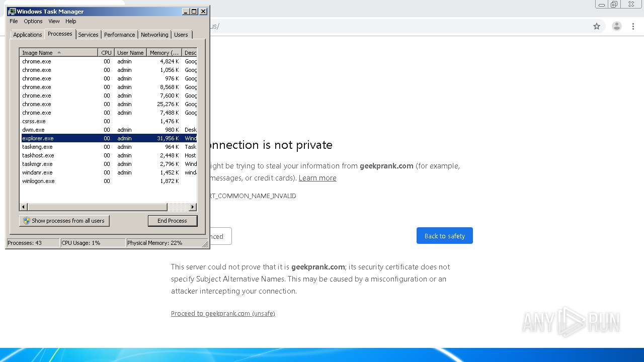Screen dimensions: 644x362
Task: Select the dwm.exe process
Action: pos(108,130)
